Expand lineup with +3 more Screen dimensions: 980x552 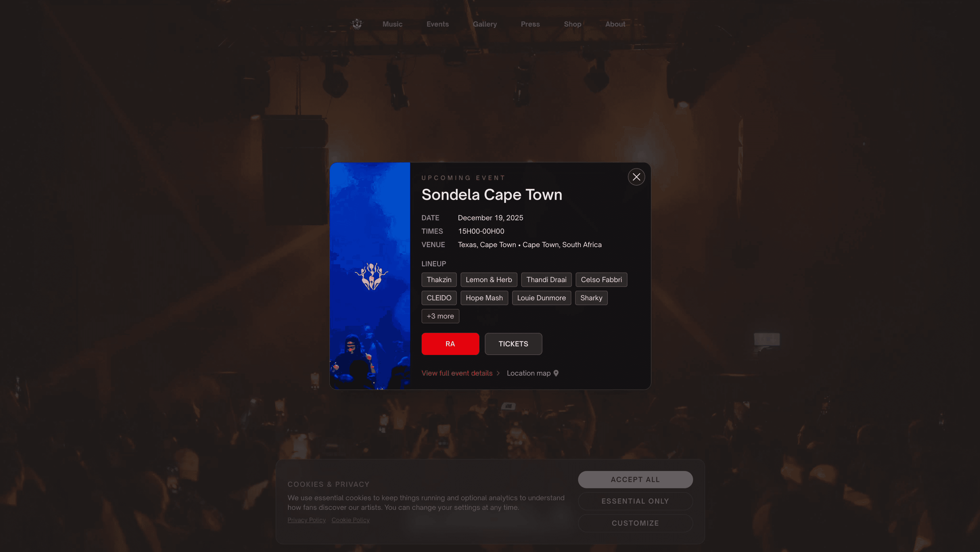440,316
